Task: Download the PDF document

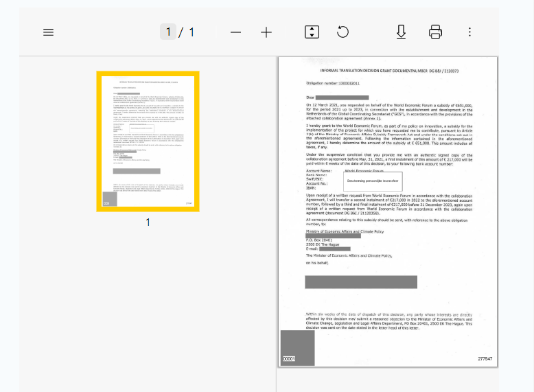Action: pyautogui.click(x=402, y=32)
